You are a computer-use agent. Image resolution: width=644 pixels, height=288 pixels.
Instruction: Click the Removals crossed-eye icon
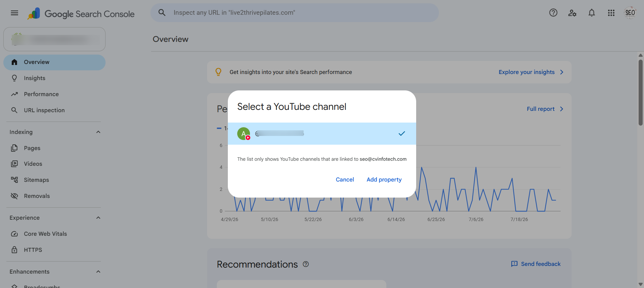click(14, 196)
